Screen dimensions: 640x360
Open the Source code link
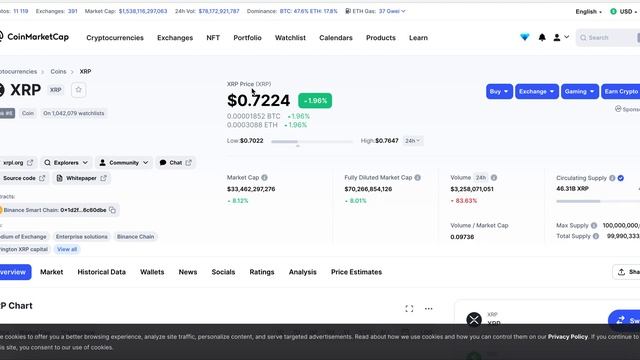(x=24, y=178)
